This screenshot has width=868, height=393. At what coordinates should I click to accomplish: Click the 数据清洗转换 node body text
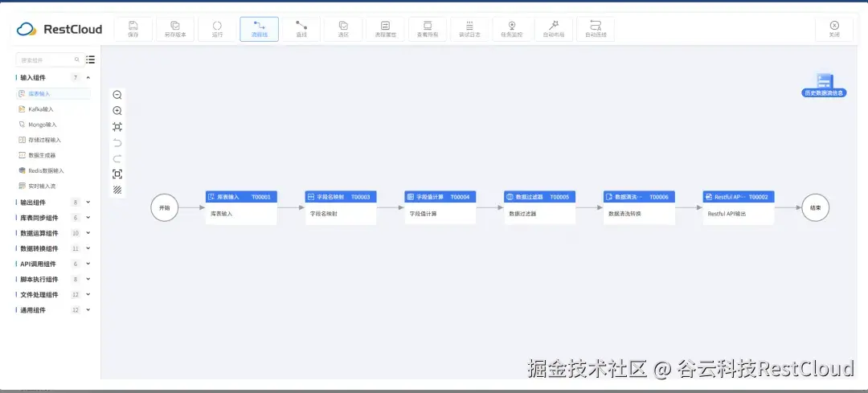click(625, 214)
